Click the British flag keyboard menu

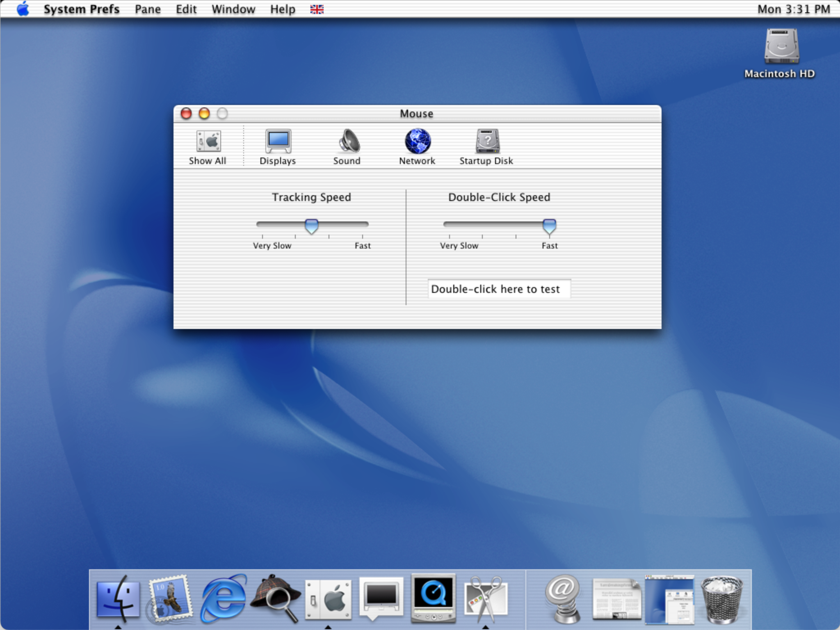coord(317,9)
